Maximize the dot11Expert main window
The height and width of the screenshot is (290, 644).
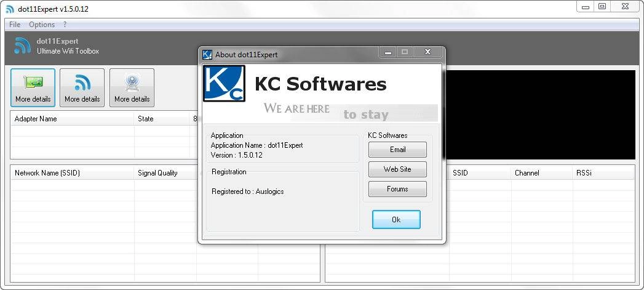[602, 7]
